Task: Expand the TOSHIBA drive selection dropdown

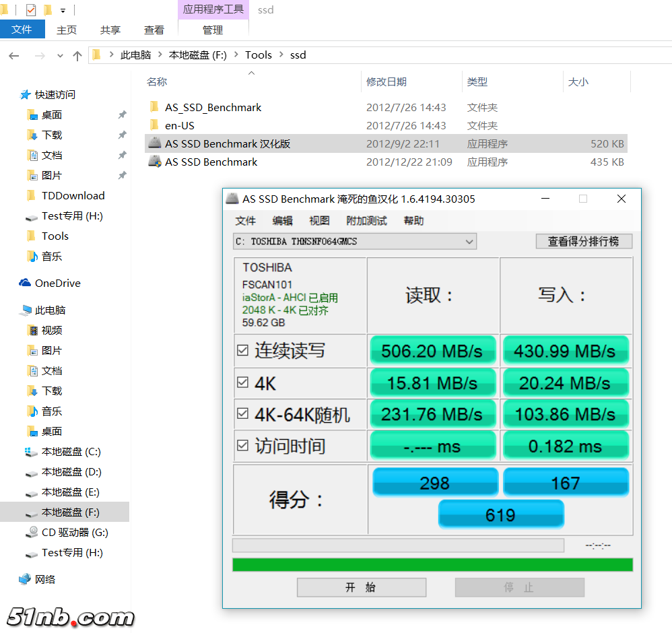Action: (469, 241)
